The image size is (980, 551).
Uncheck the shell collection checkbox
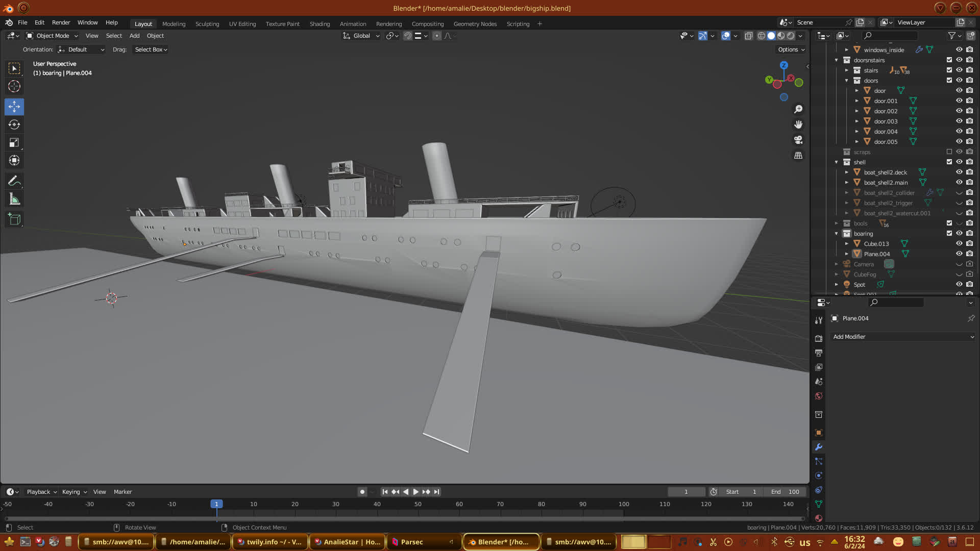coord(949,162)
